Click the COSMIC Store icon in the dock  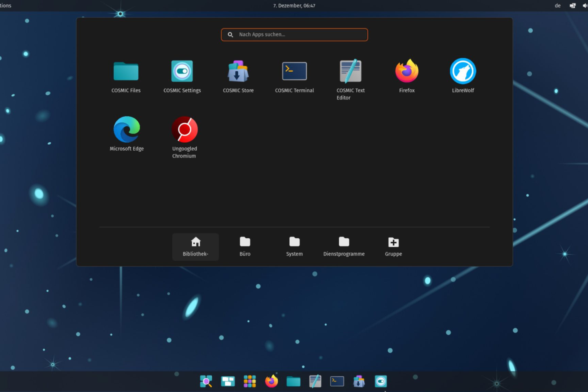pyautogui.click(x=359, y=381)
